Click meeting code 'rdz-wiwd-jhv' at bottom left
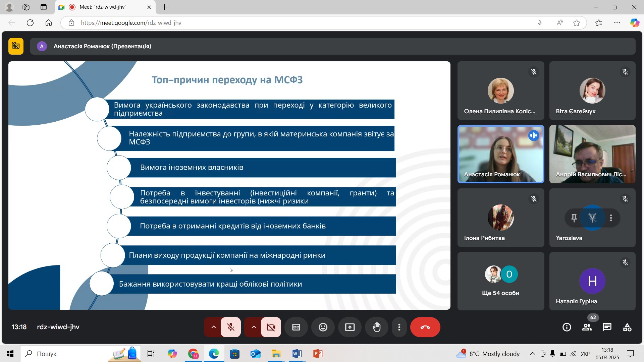The width and height of the screenshot is (644, 362). coord(58,327)
